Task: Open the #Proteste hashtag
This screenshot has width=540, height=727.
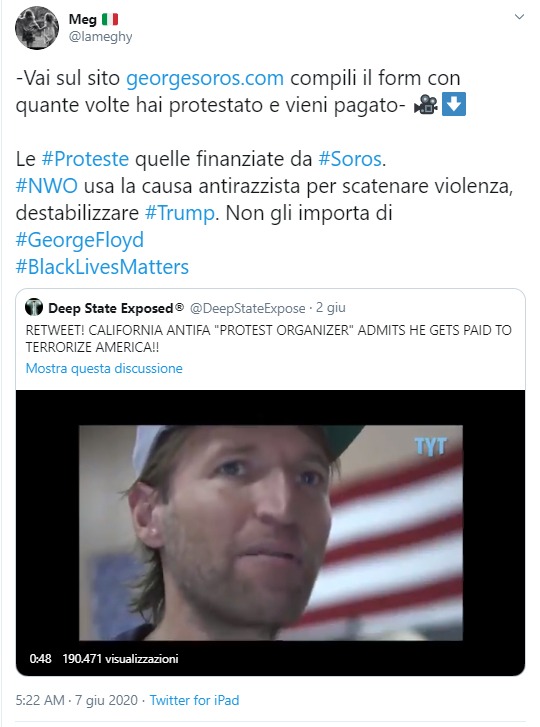Action: 85,159
